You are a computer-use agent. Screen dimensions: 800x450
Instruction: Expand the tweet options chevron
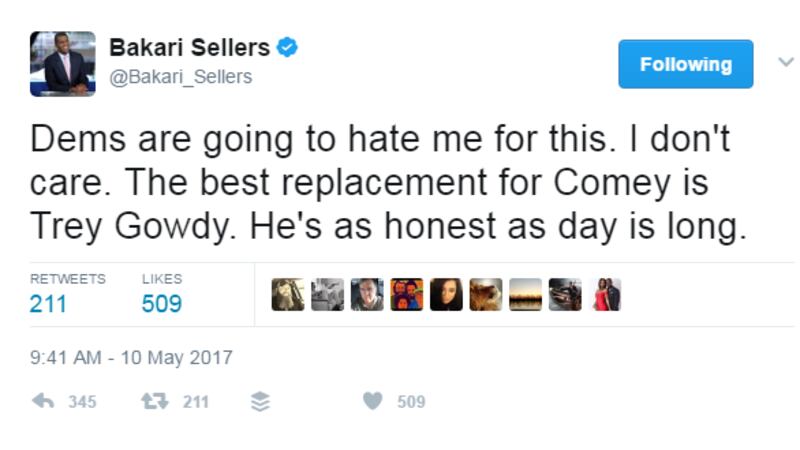(785, 62)
